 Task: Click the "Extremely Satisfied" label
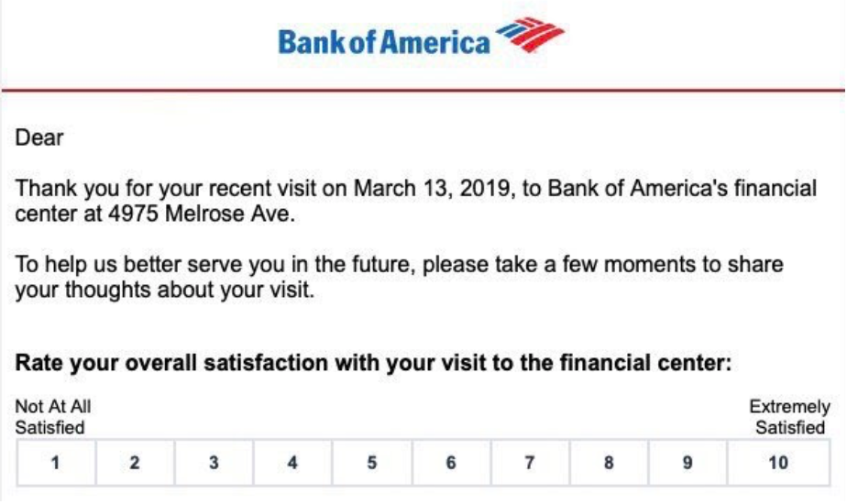(790, 417)
